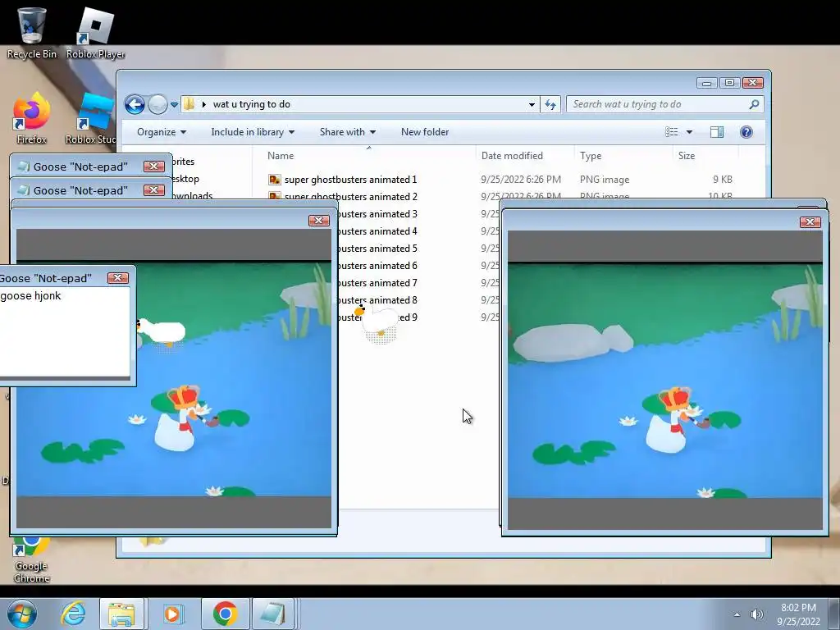Click the search magnifier icon

[x=755, y=104]
